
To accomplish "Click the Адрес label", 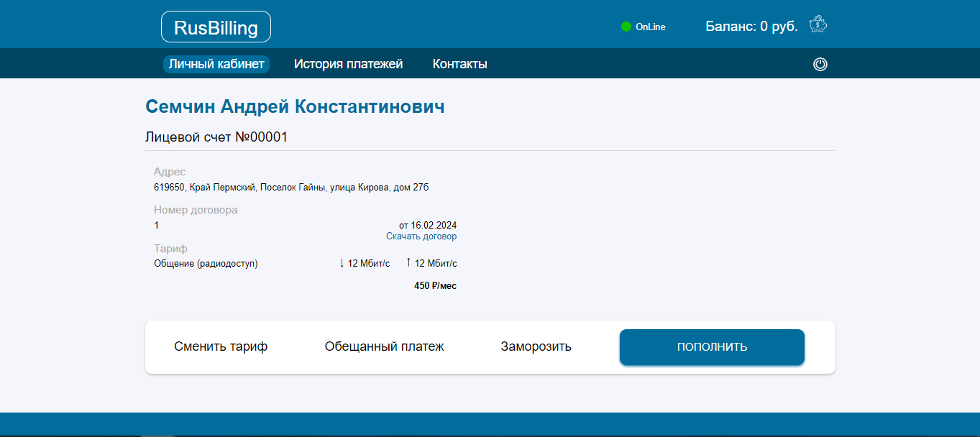I will (x=170, y=172).
